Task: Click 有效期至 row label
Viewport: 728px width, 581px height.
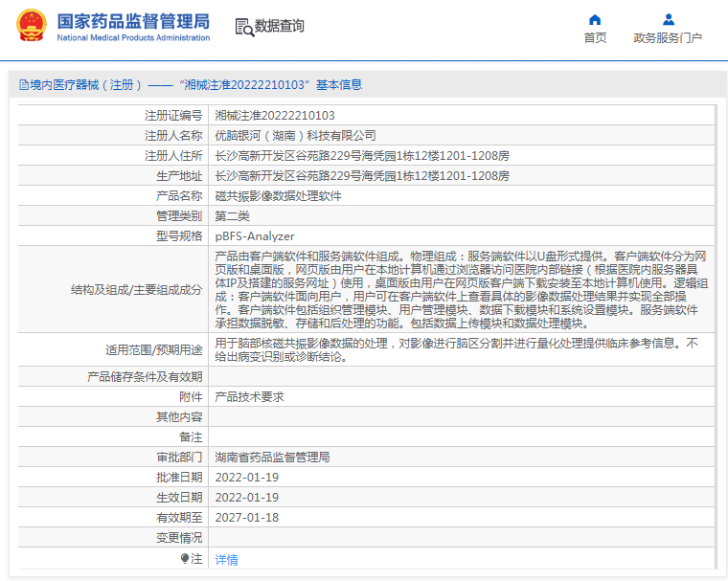Action: tap(179, 518)
